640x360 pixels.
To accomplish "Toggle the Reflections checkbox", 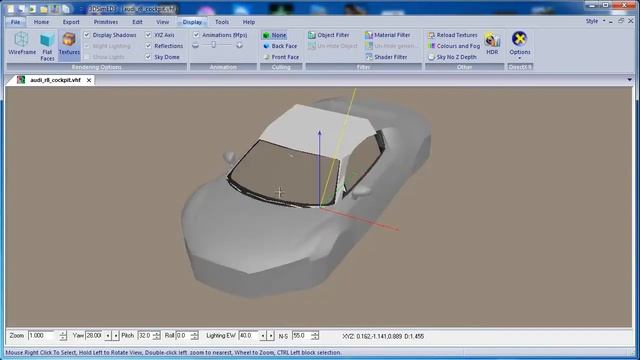I will coord(148,46).
